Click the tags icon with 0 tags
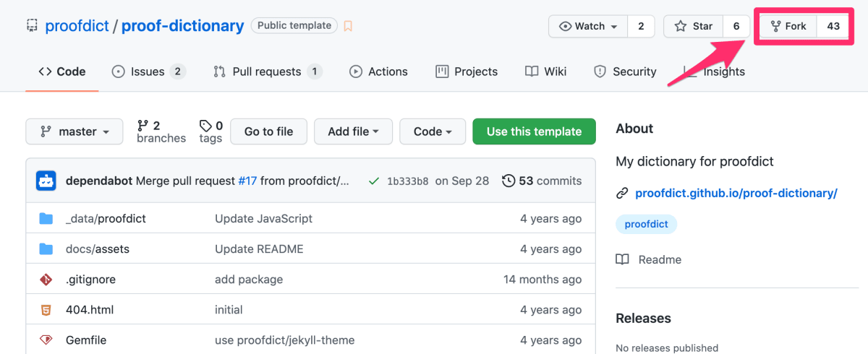This screenshot has height=354, width=868. pos(205,125)
